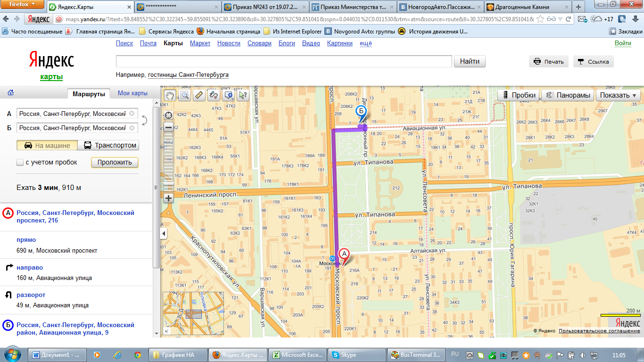Clear the point A address field

pos(132,114)
